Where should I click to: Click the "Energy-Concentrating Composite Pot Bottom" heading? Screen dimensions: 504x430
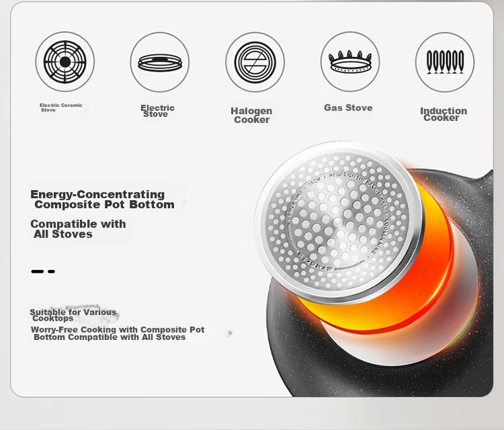tap(103, 200)
